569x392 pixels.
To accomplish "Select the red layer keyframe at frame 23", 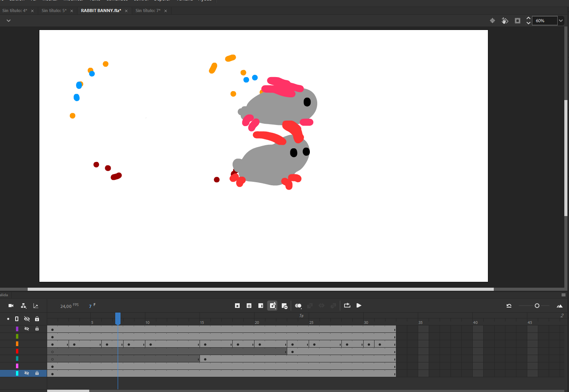I will pos(293,352).
